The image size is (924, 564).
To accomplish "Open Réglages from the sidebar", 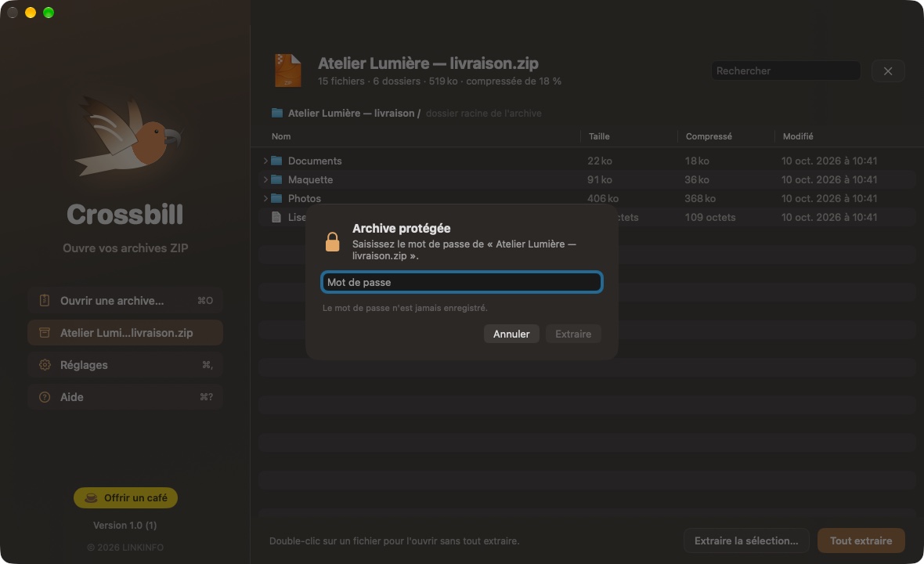I will click(x=125, y=365).
